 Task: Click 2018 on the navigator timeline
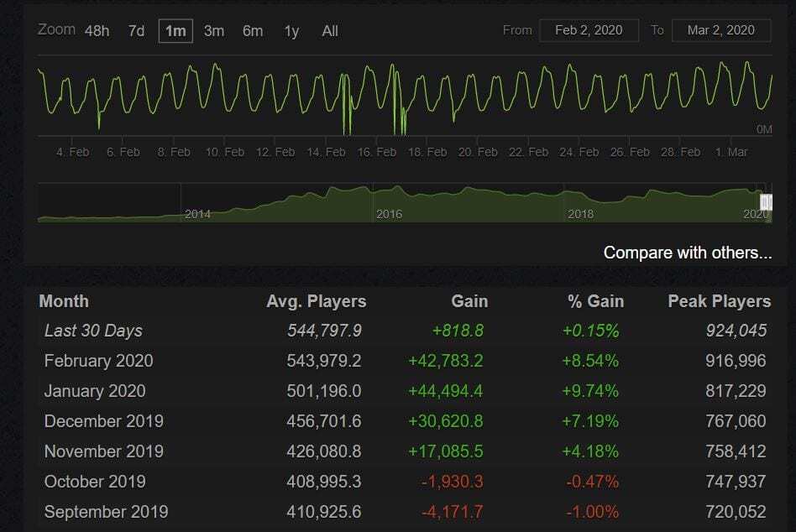(580, 214)
